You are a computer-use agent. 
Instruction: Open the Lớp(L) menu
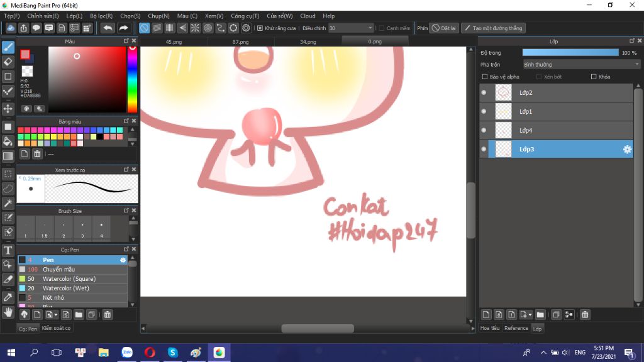(74, 16)
